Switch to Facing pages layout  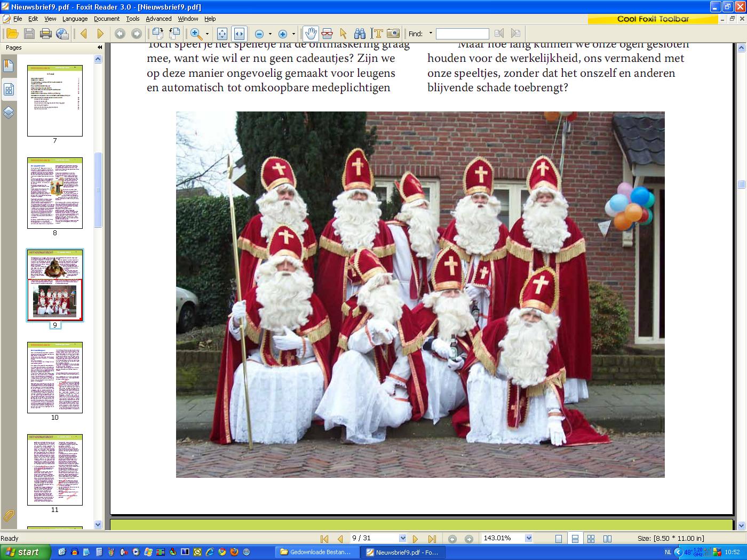(x=607, y=539)
